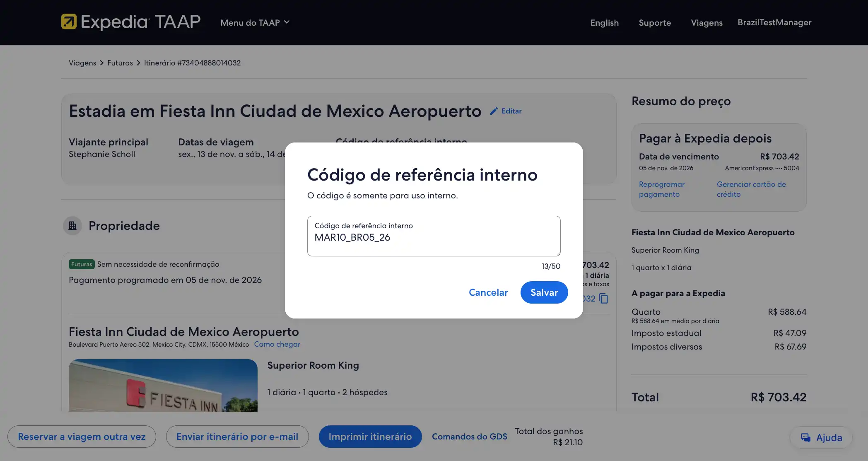Open the Fiesta Inn hotel photo

pos(163,385)
